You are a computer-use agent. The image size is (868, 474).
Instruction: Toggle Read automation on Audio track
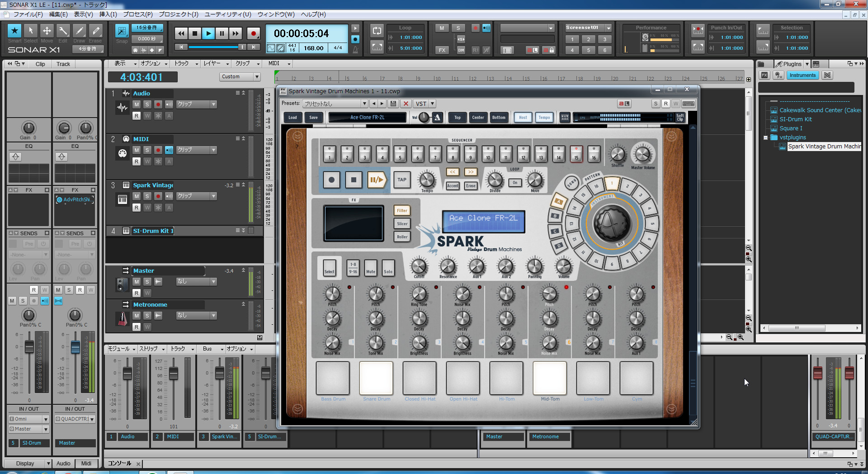[x=137, y=116]
